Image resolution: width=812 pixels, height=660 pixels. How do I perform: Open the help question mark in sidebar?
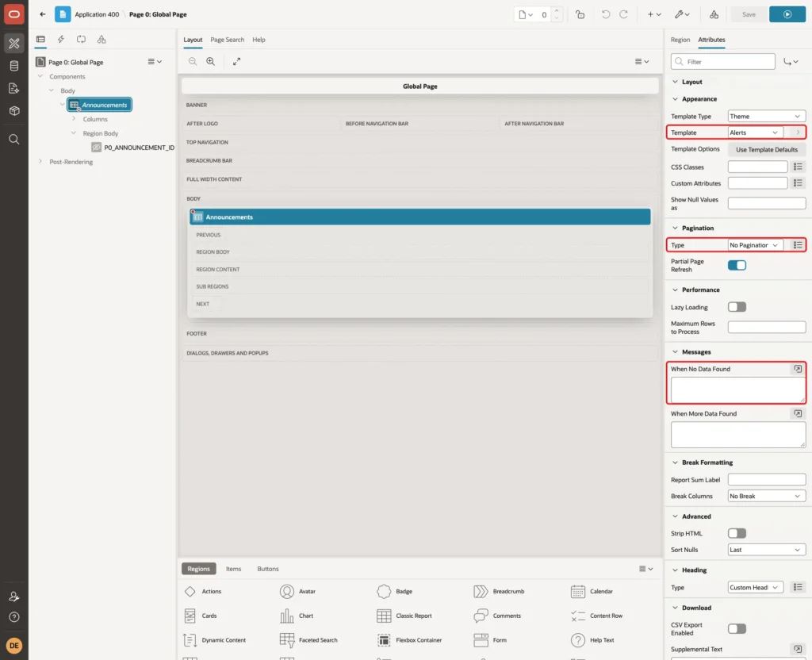click(x=14, y=617)
